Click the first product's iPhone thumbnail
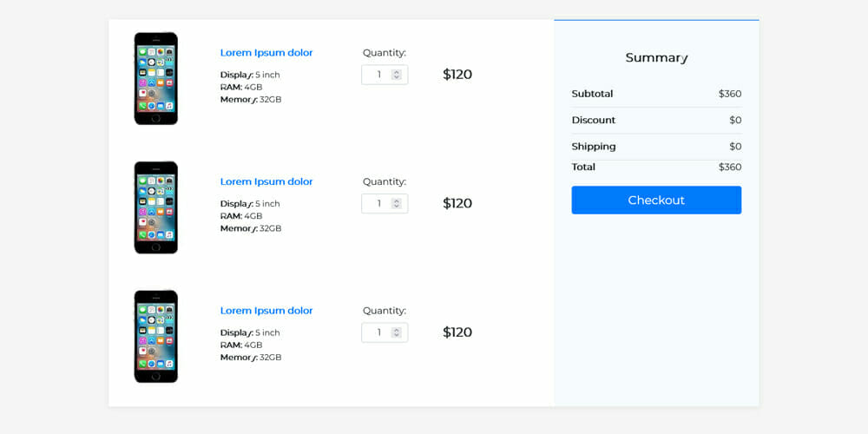The width and height of the screenshot is (868, 434). click(155, 78)
